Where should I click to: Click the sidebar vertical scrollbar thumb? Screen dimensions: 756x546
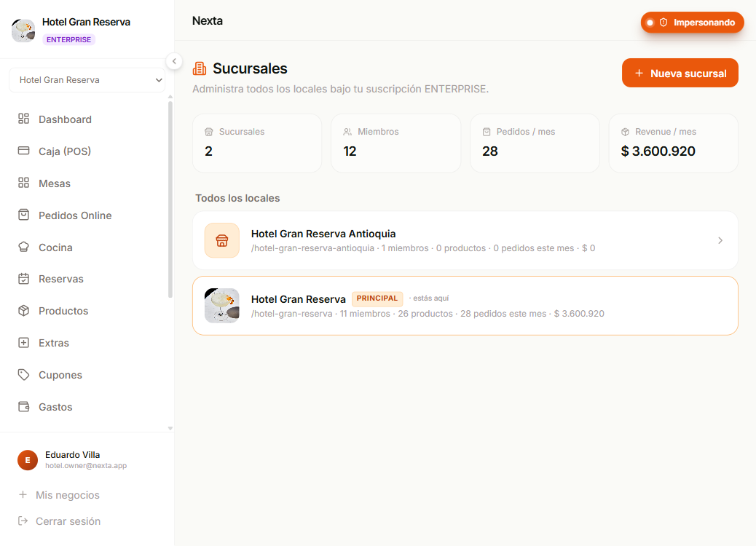170,199
